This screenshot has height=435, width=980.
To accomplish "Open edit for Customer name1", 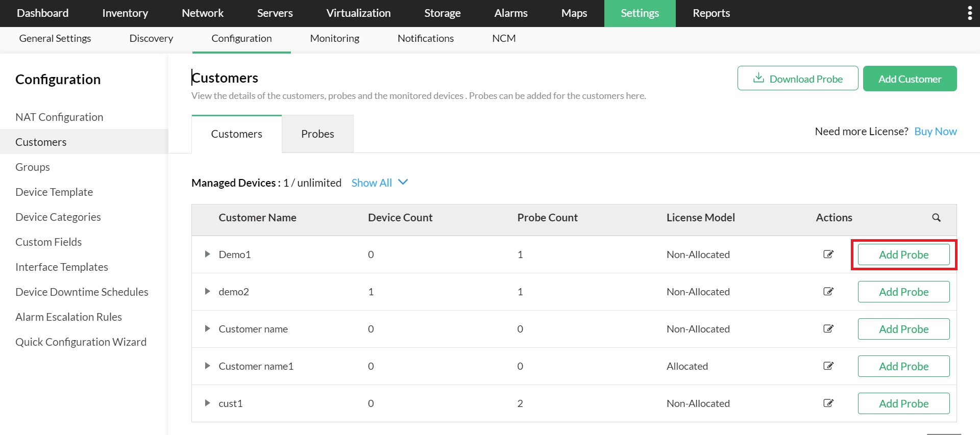I will 828,366.
